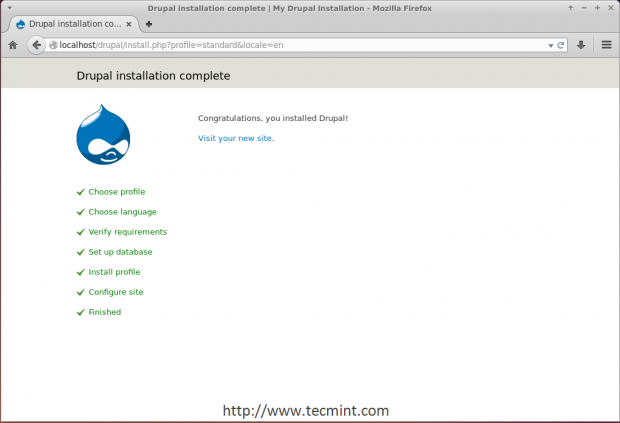
Task: Click the checkmark beside Set up database
Action: [81, 252]
